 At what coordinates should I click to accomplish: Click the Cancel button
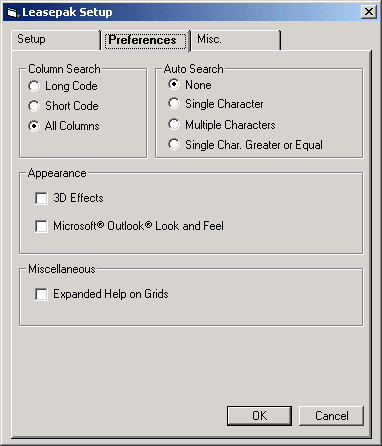(331, 416)
